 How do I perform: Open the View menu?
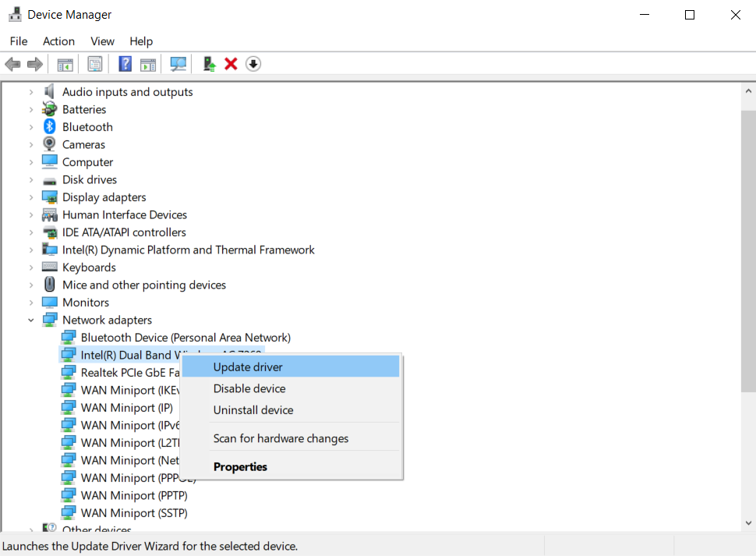[102, 41]
